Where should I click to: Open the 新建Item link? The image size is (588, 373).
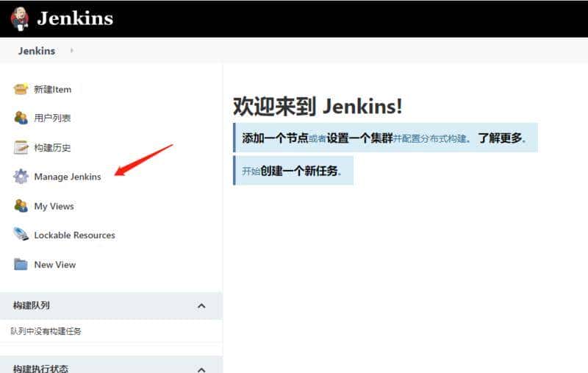52,89
